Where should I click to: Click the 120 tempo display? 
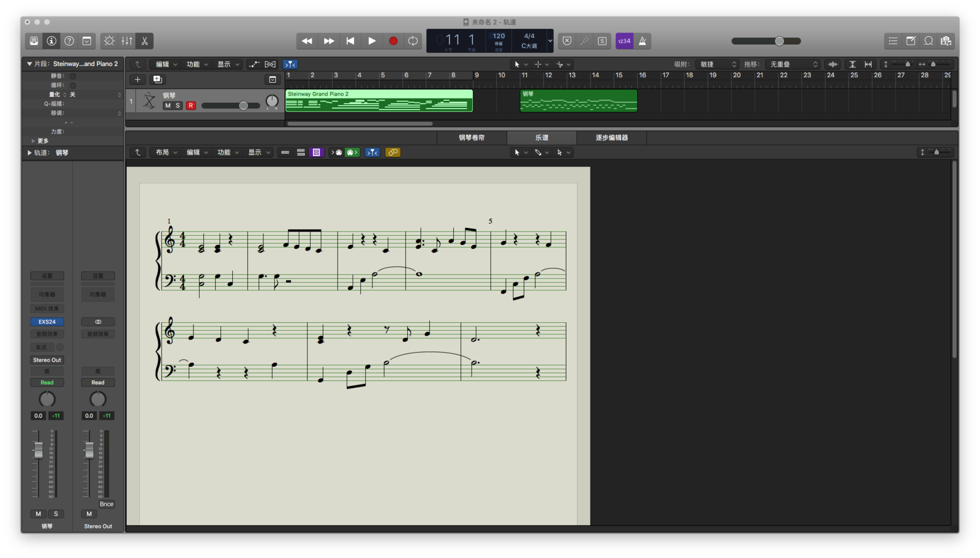499,36
